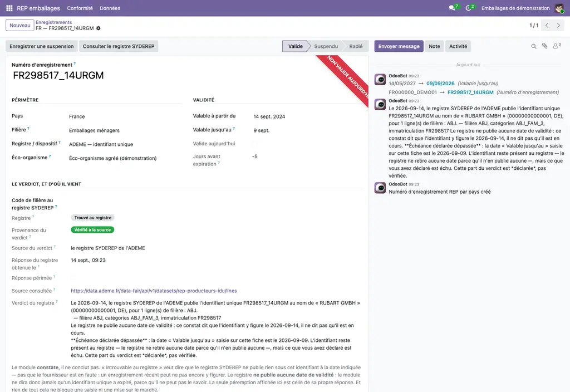Click the user avatar in top bar
The width and height of the screenshot is (570, 392).
pos(559,8)
